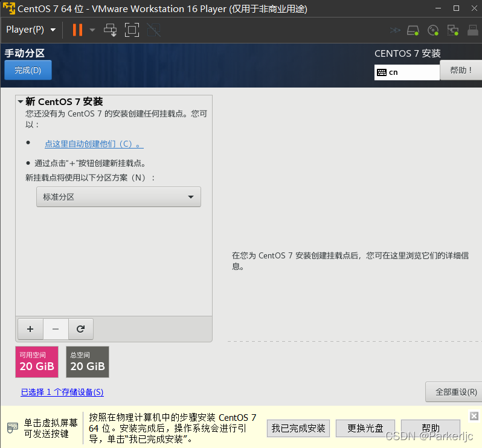Pause the virtual machine with the orange icon

(77, 30)
